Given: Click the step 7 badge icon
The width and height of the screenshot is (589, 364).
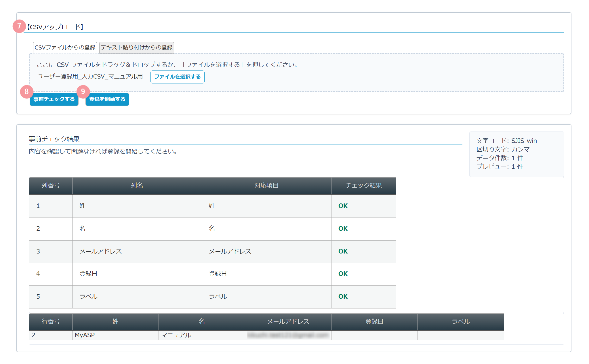Looking at the screenshot, I should [x=19, y=26].
